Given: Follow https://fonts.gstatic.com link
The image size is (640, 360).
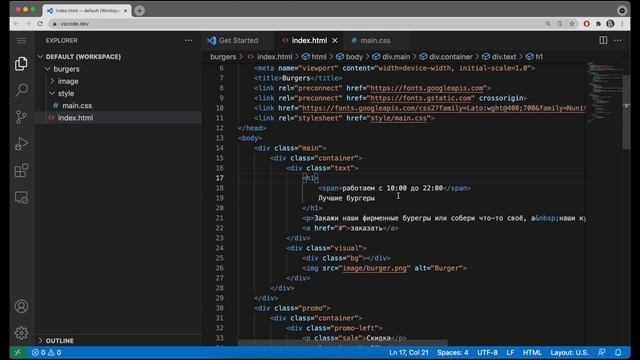Looking at the screenshot, I should coord(420,98).
